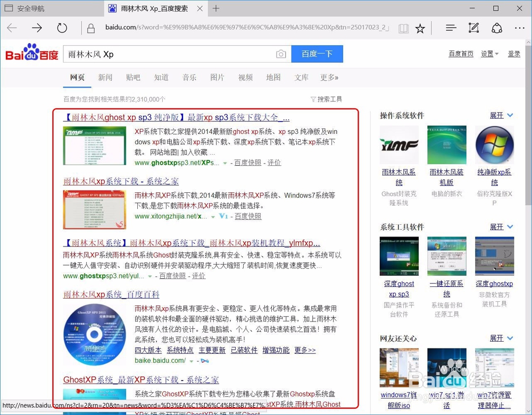This screenshot has width=532, height=415.
Task: Click the YLMF logo thumbnail in sidebar
Action: (x=399, y=145)
